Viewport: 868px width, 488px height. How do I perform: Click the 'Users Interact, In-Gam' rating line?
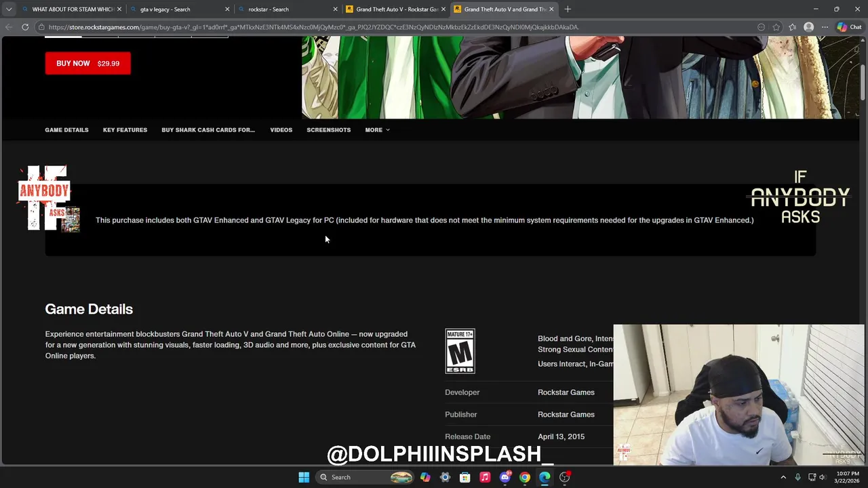[x=576, y=364]
